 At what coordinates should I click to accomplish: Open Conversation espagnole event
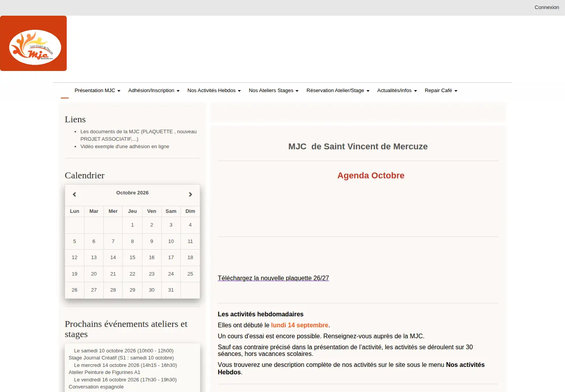click(96, 387)
